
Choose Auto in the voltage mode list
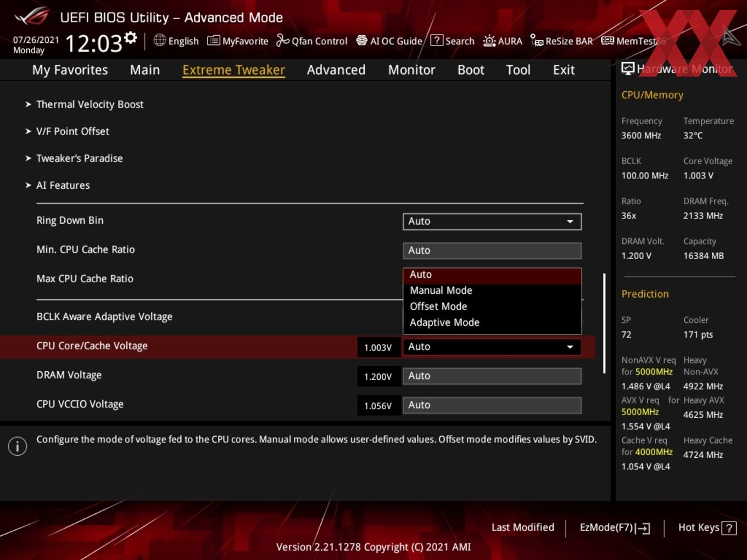[x=492, y=275]
